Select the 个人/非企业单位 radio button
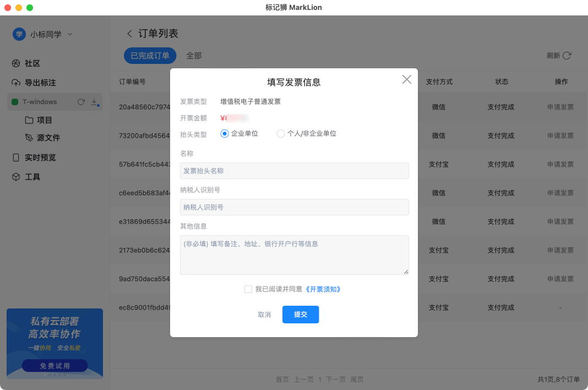Viewport: 588px width, 390px height. click(x=281, y=133)
